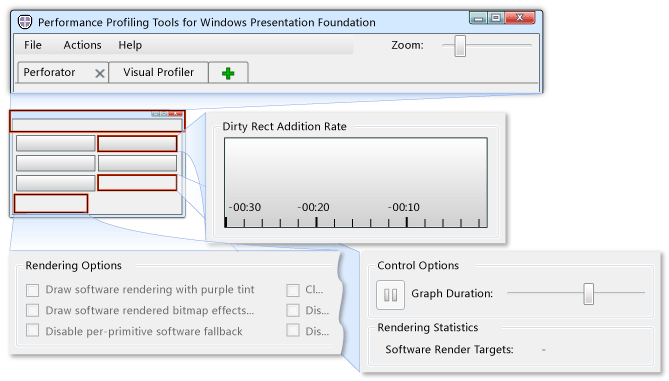Viewport: 669px width, 381px height.
Task: Click the Graph Duration slider thumb
Action: point(588,294)
